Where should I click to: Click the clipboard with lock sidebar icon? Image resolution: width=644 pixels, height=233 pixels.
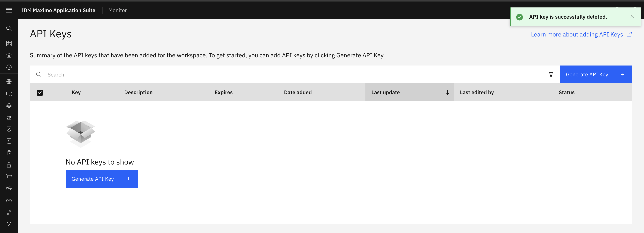click(9, 153)
